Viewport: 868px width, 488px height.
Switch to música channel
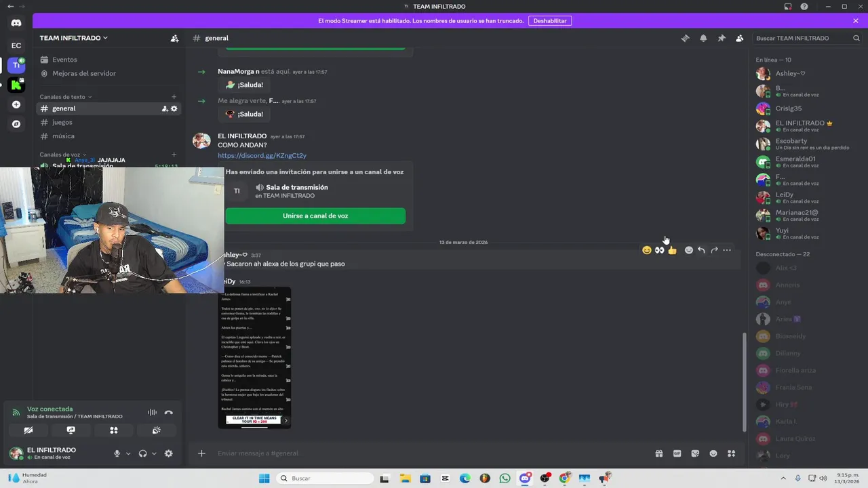(x=108, y=136)
